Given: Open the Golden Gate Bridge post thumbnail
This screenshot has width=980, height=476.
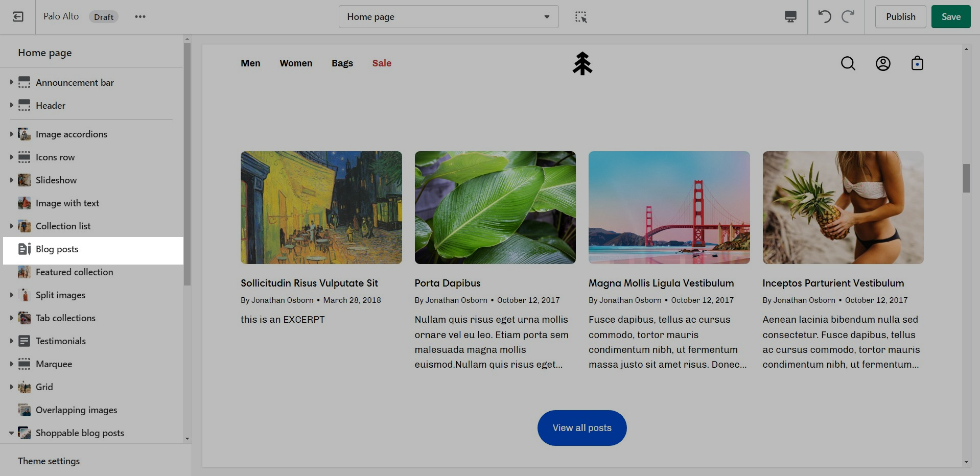Looking at the screenshot, I should 669,207.
